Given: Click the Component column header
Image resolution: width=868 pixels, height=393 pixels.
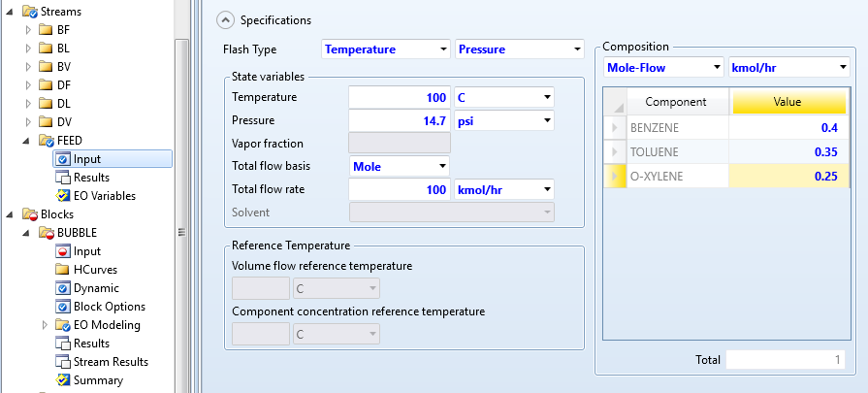Looking at the screenshot, I should [678, 102].
